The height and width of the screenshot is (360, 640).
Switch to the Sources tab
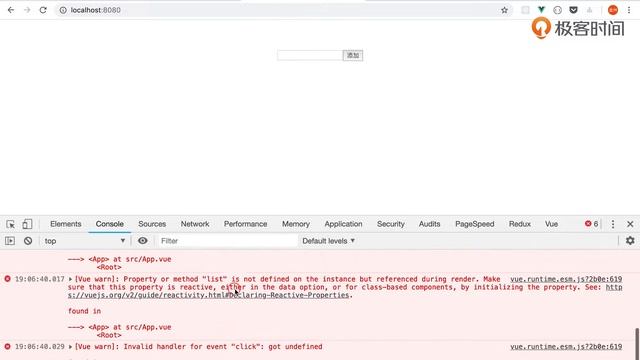coord(152,224)
